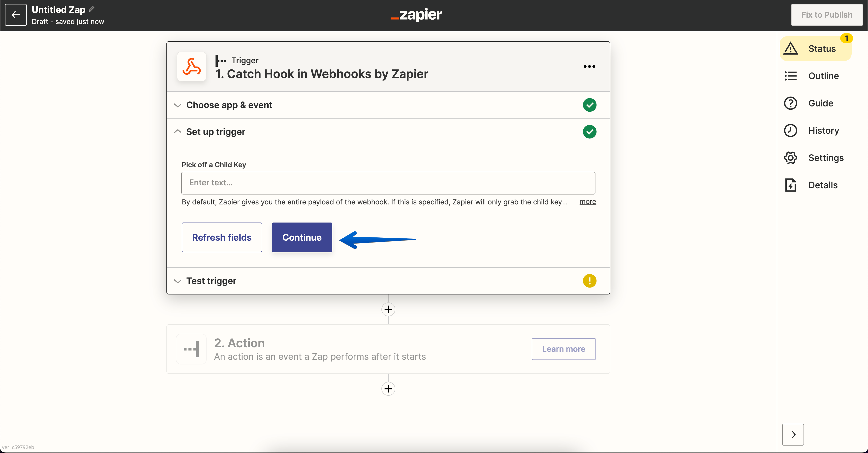Click the 2. Action step card title
Image resolution: width=868 pixels, height=453 pixels.
[x=240, y=343]
